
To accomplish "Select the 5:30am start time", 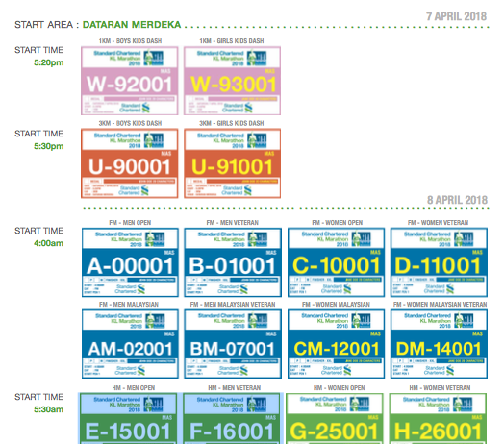I will click(x=48, y=409).
